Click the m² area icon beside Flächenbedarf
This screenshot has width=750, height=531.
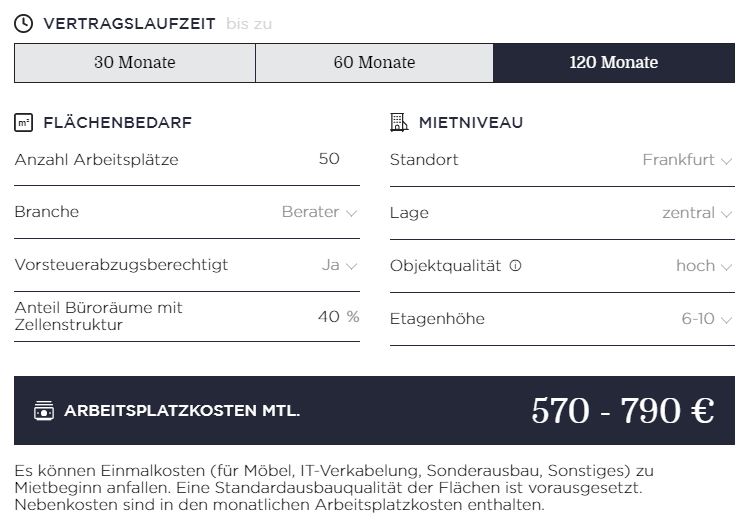click(24, 123)
